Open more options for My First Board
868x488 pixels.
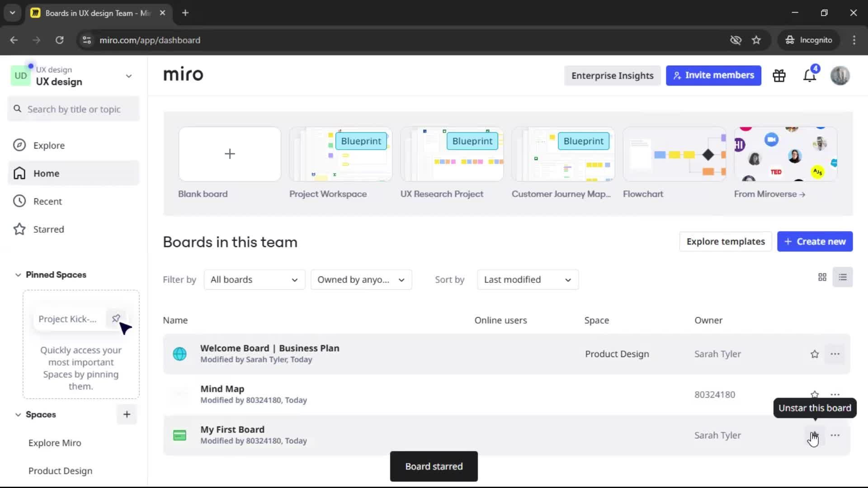835,436
